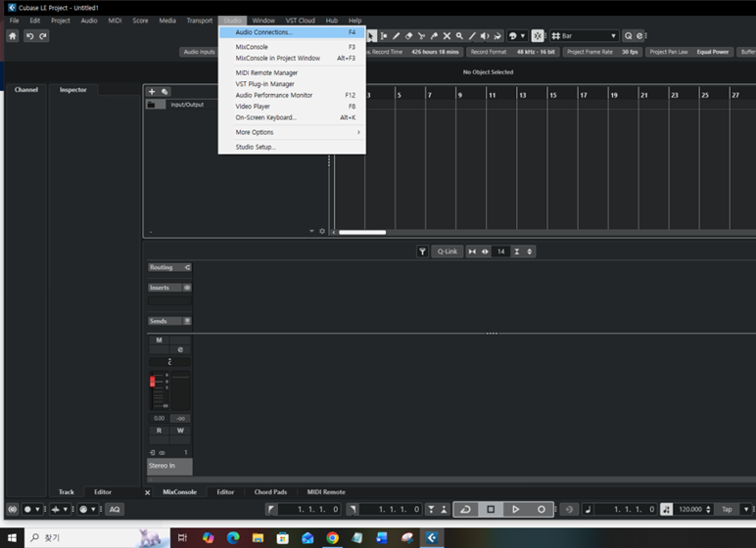756x548 pixels.
Task: Click the red Stereo In volume fader
Action: (152, 382)
